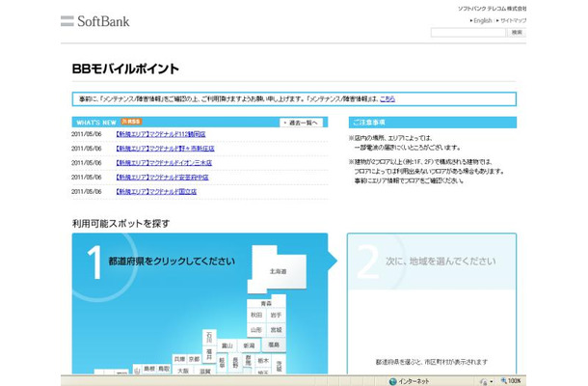Select 長野 prefecture tile

tap(235, 362)
